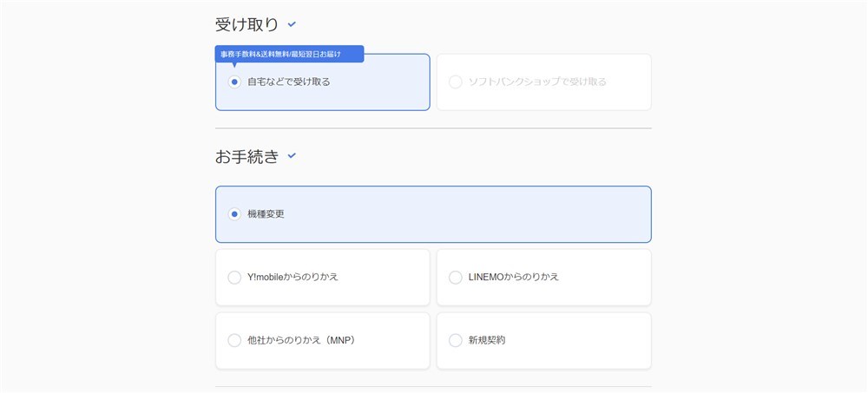This screenshot has height=393, width=868.
Task: Select 自宅などで受け取る radio button
Action: [x=234, y=82]
